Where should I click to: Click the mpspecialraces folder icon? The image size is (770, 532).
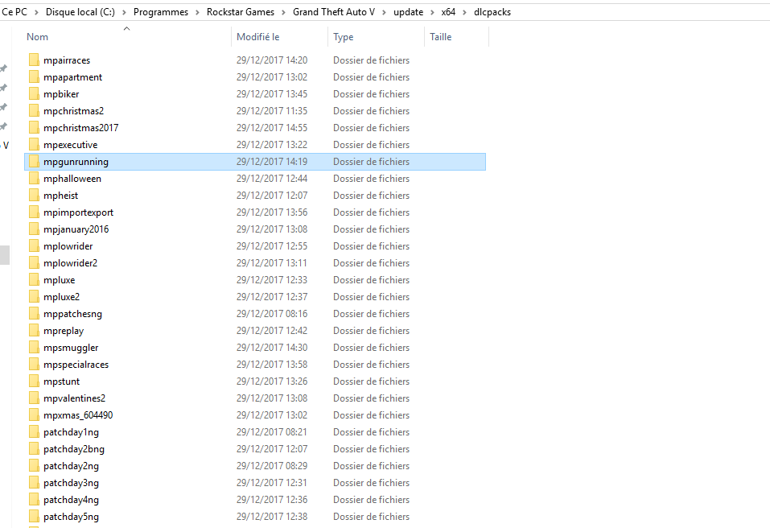34,364
